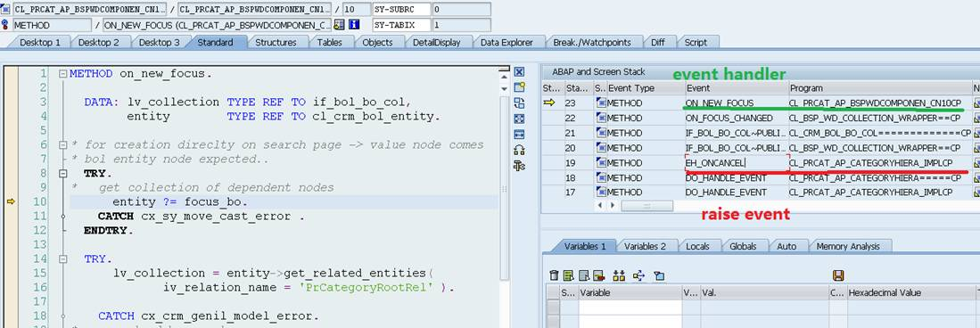Click Replace Tool icon in side toolbar
The height and width of the screenshot is (328, 980).
pos(519,103)
